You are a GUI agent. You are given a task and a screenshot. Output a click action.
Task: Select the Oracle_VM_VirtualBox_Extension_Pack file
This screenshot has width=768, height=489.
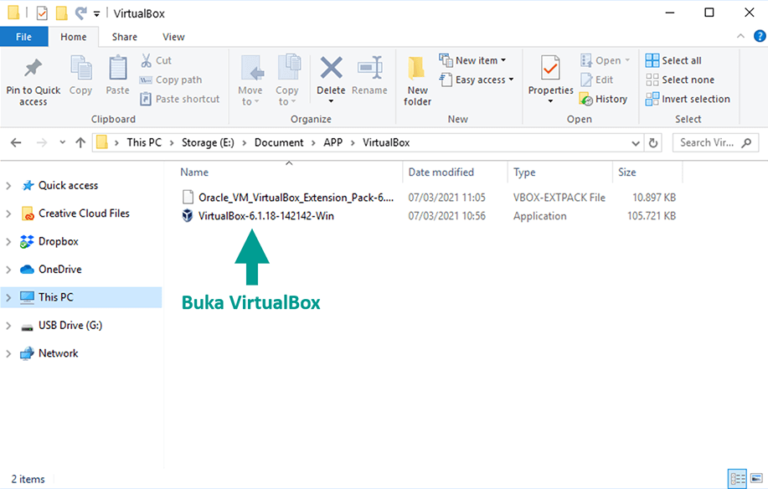click(295, 197)
